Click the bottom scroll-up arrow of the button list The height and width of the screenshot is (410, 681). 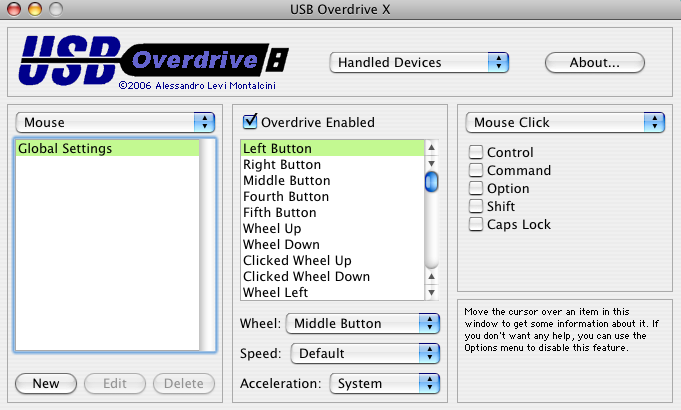[x=431, y=276]
